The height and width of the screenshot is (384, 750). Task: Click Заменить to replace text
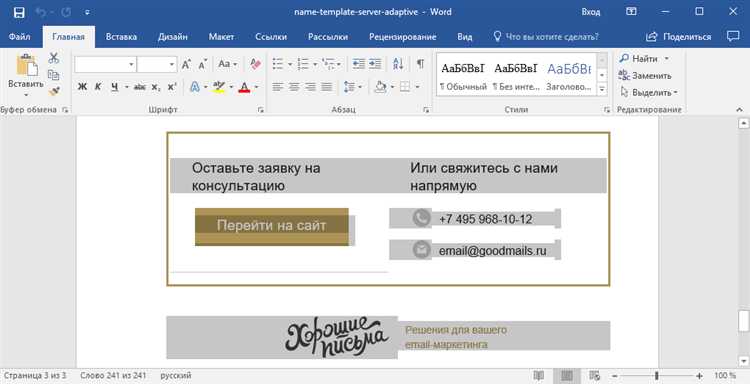coord(645,76)
